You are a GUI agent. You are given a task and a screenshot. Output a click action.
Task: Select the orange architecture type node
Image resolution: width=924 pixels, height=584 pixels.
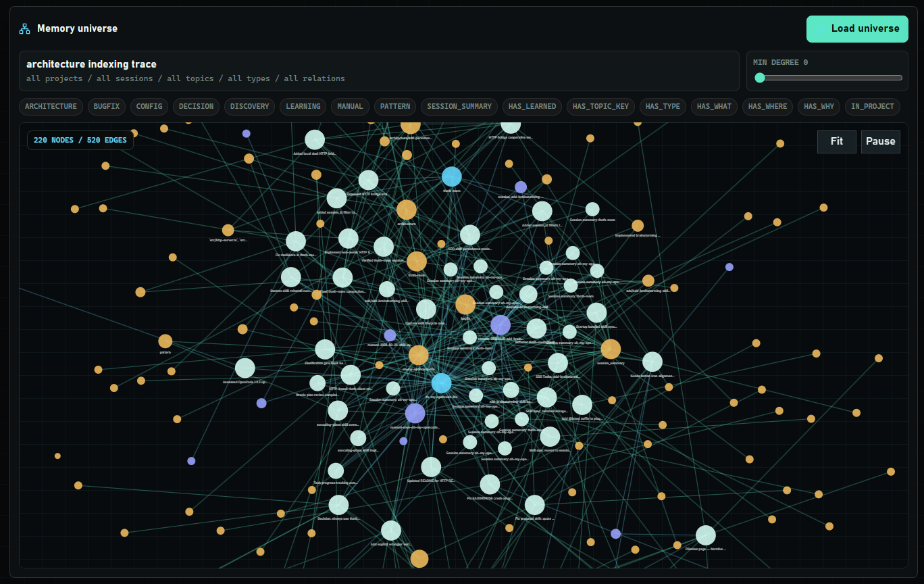tap(407, 210)
